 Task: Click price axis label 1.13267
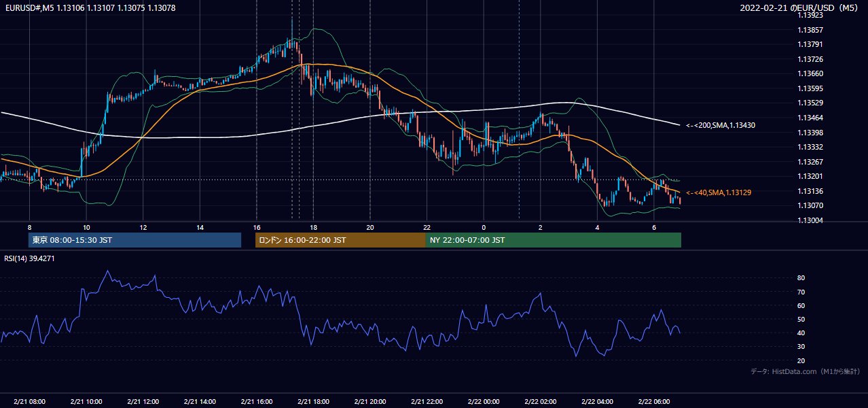(x=810, y=162)
